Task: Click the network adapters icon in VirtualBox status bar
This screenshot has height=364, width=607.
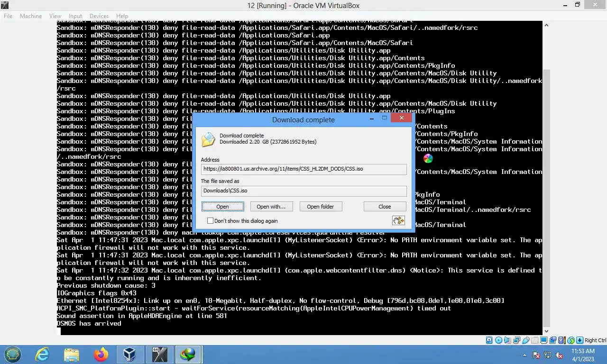Action: pyautogui.click(x=516, y=340)
